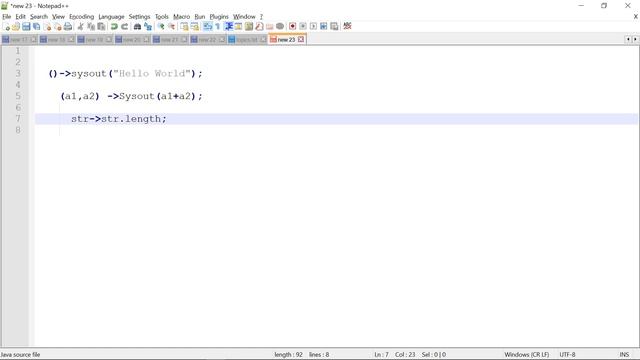
Task: Place cursor in 'str->str.length;' line
Action: (x=119, y=119)
